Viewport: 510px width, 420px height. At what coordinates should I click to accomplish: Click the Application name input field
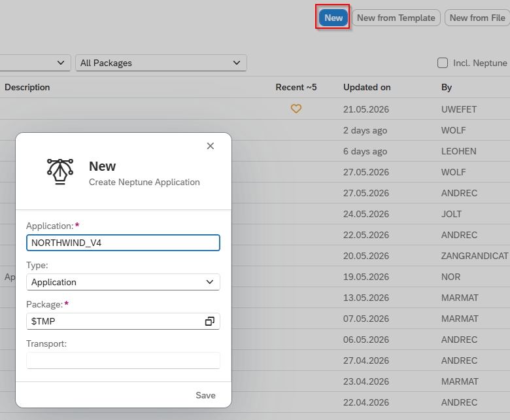(x=123, y=243)
